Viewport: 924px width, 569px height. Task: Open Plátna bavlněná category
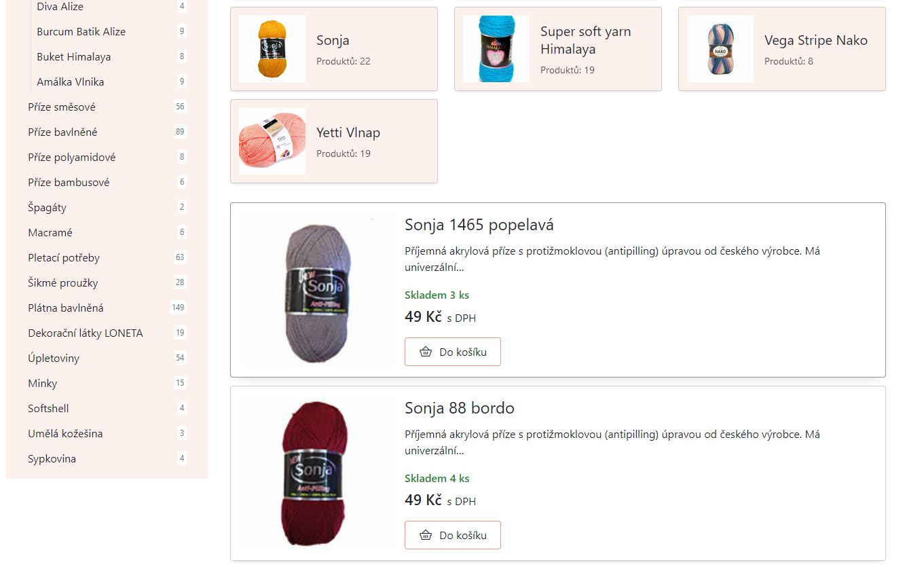66,308
